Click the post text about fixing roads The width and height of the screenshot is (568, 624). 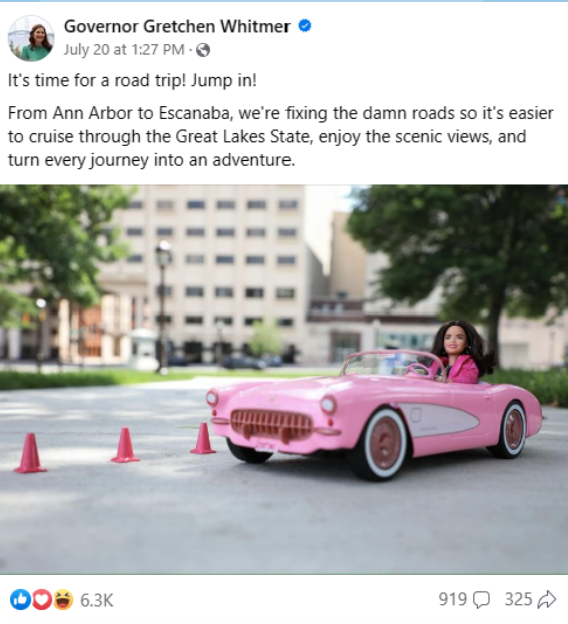(281, 136)
